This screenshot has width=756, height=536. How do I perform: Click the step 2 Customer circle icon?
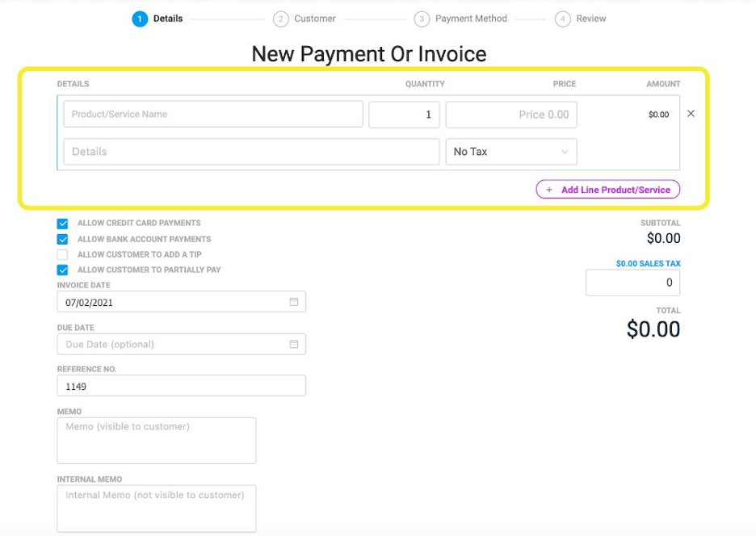tap(280, 19)
